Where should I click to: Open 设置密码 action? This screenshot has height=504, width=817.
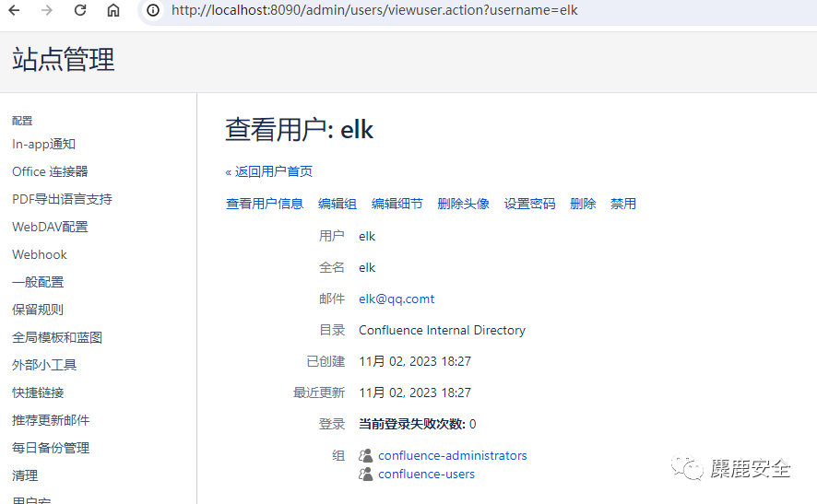pos(529,204)
